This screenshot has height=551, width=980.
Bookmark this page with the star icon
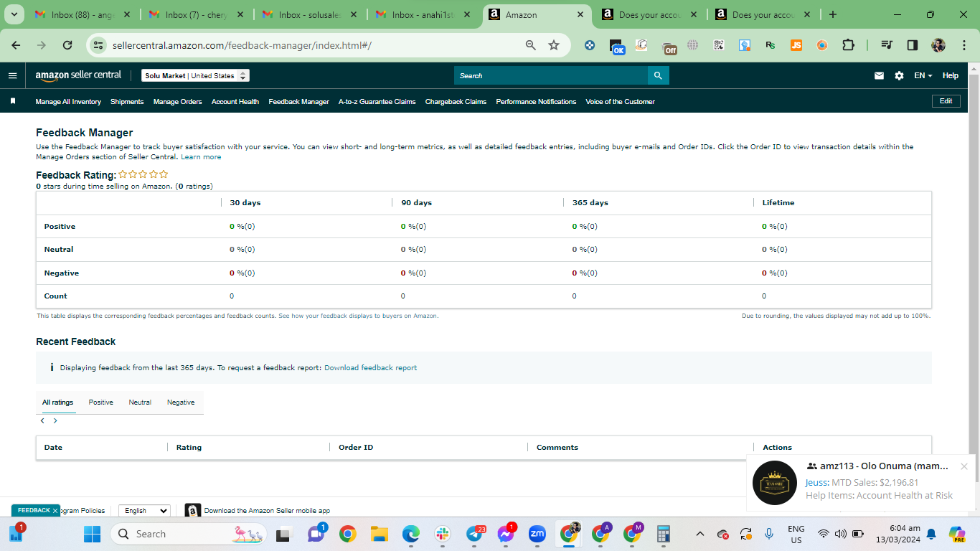[x=554, y=45]
